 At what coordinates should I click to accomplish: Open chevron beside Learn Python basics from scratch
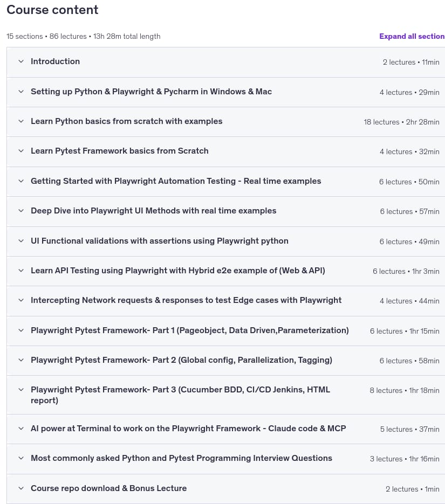pos(21,121)
